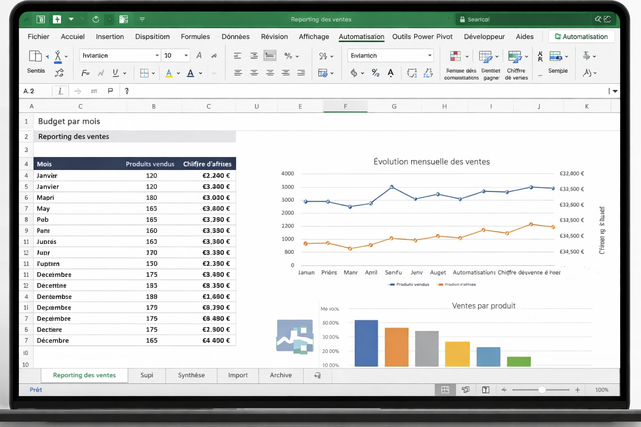Viewport: 641px width, 427px height.
Task: Toggle page layout view in status bar
Action: 466,390
